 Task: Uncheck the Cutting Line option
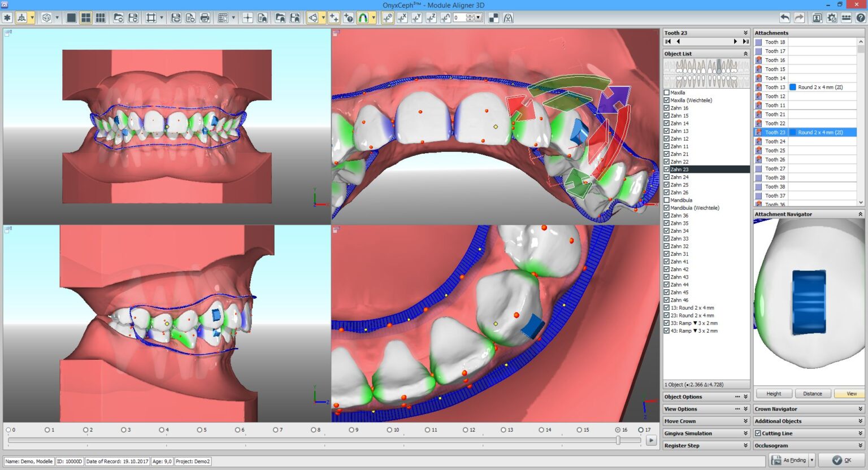[758, 433]
